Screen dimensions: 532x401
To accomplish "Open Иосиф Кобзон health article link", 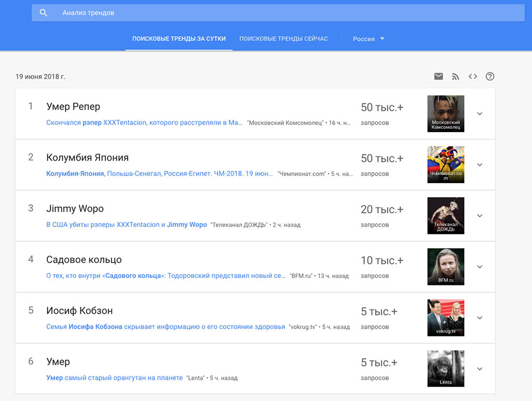I will coord(165,327).
